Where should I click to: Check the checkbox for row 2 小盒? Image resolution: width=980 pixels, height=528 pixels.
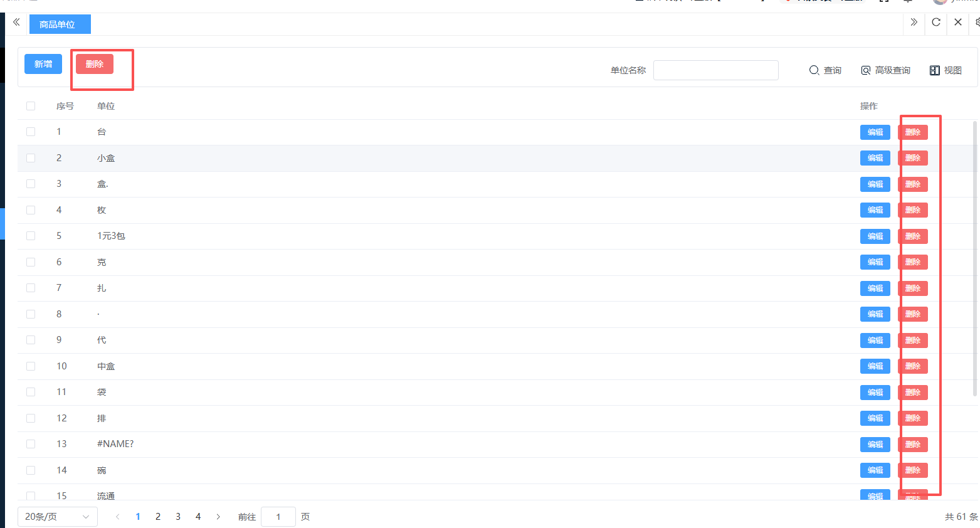click(x=31, y=158)
